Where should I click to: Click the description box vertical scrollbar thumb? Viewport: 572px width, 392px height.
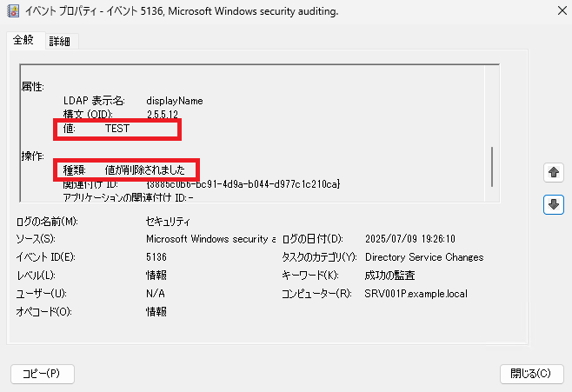[x=492, y=167]
